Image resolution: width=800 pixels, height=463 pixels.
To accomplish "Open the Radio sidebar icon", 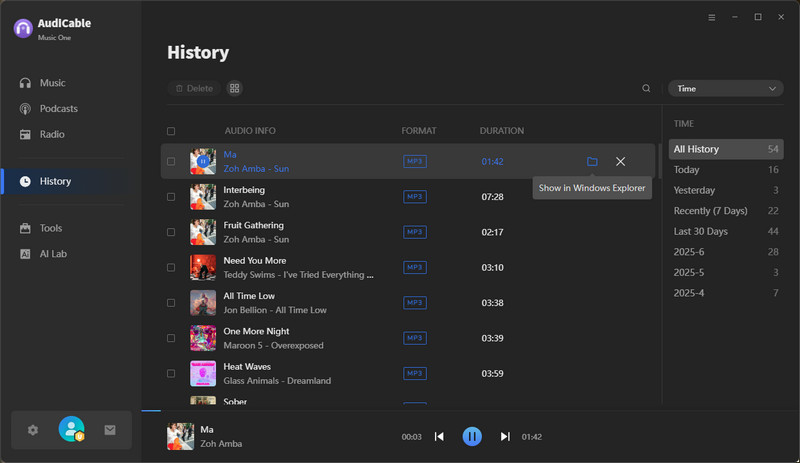I will [x=25, y=134].
